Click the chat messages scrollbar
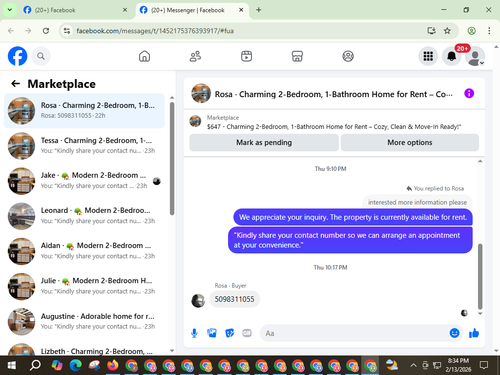The width and height of the screenshot is (500, 375). 480,276
